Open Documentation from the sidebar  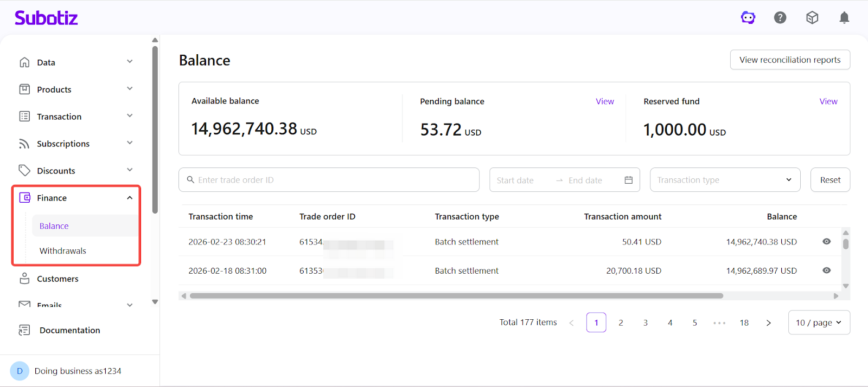click(69, 330)
